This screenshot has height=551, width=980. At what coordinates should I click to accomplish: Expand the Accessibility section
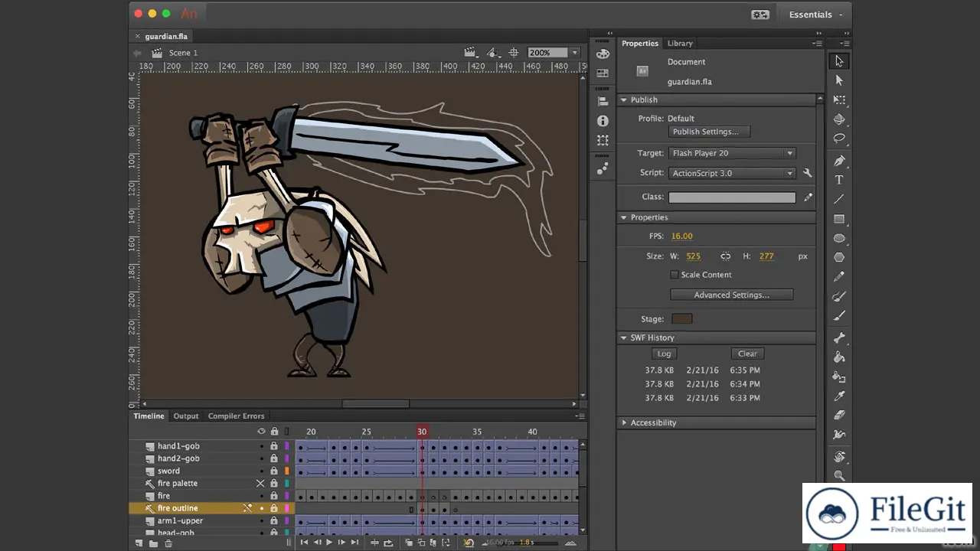click(624, 422)
